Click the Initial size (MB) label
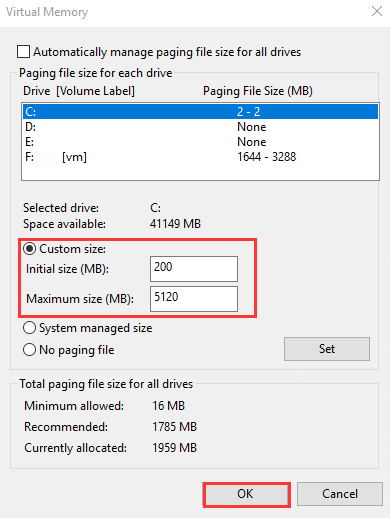This screenshot has height=518, width=390. point(67,269)
